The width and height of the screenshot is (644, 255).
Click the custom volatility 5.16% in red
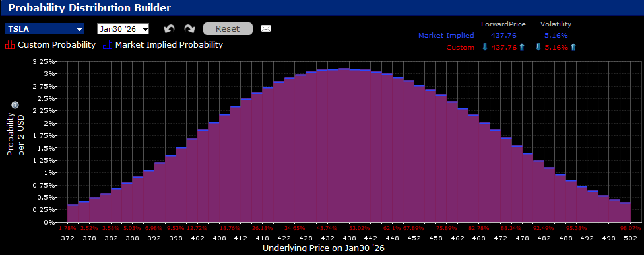coord(556,48)
